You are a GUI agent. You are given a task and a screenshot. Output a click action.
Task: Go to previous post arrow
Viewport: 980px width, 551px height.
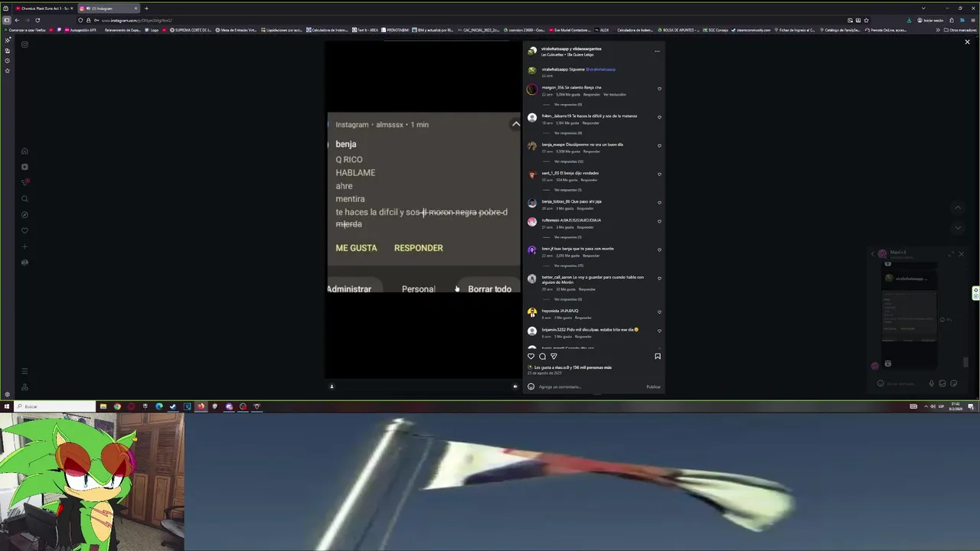(x=958, y=207)
